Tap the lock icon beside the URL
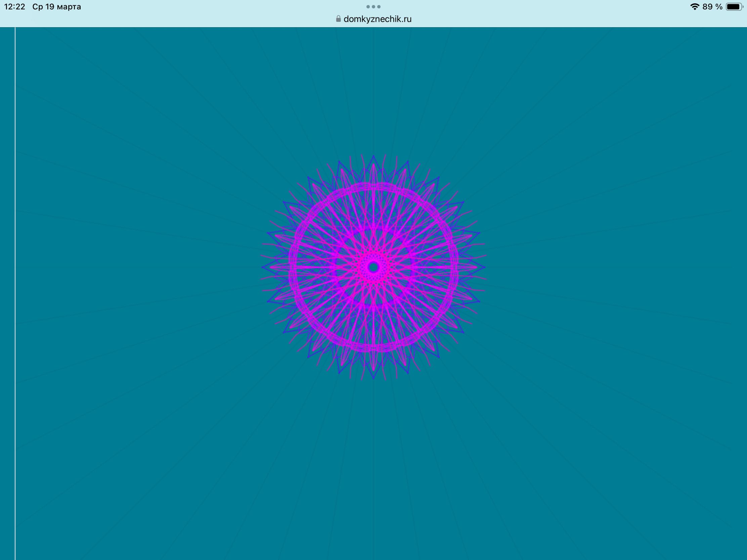The height and width of the screenshot is (560, 747). coord(338,19)
